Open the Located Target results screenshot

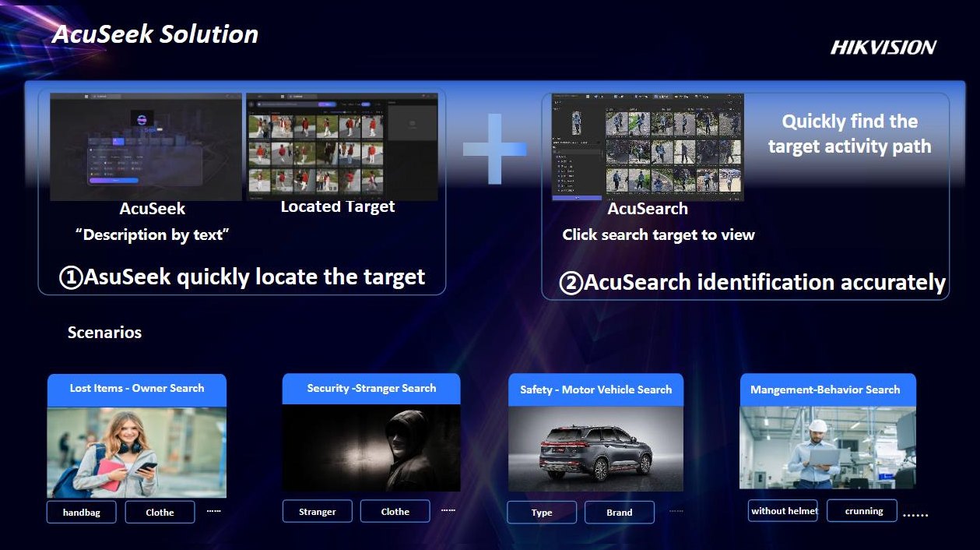317,145
